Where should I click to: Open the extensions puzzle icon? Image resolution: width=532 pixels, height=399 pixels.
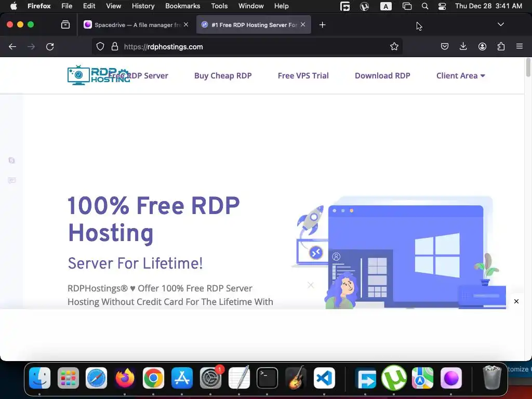tap(501, 46)
